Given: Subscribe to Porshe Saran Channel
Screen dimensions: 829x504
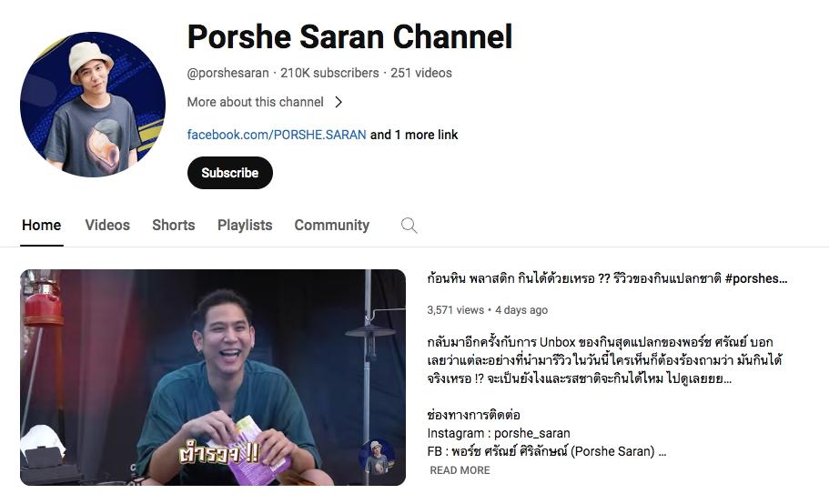Looking at the screenshot, I should coord(230,173).
